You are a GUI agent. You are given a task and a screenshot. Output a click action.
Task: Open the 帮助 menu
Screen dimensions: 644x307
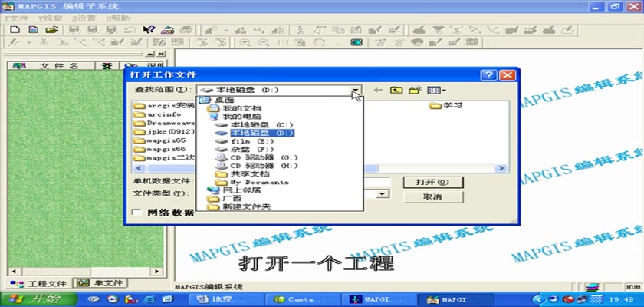point(118,18)
